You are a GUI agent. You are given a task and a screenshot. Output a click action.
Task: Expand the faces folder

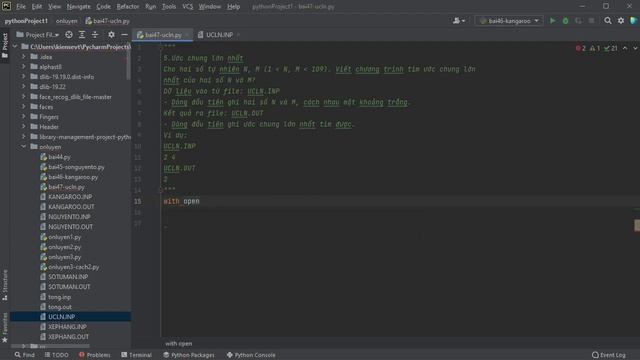pos(24,107)
